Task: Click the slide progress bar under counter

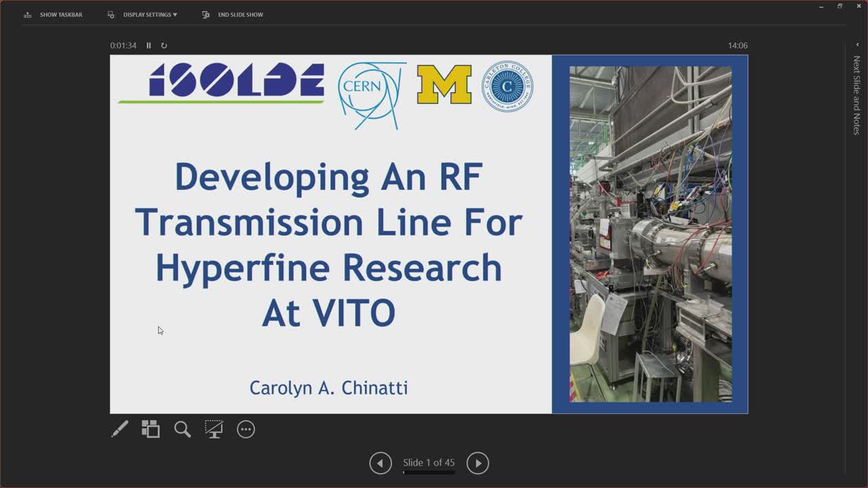Action: (x=429, y=472)
